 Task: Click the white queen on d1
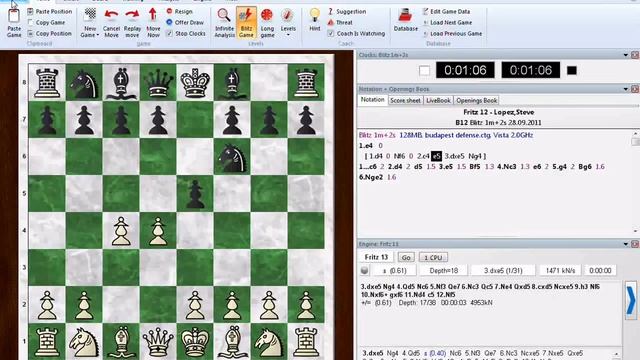click(158, 342)
